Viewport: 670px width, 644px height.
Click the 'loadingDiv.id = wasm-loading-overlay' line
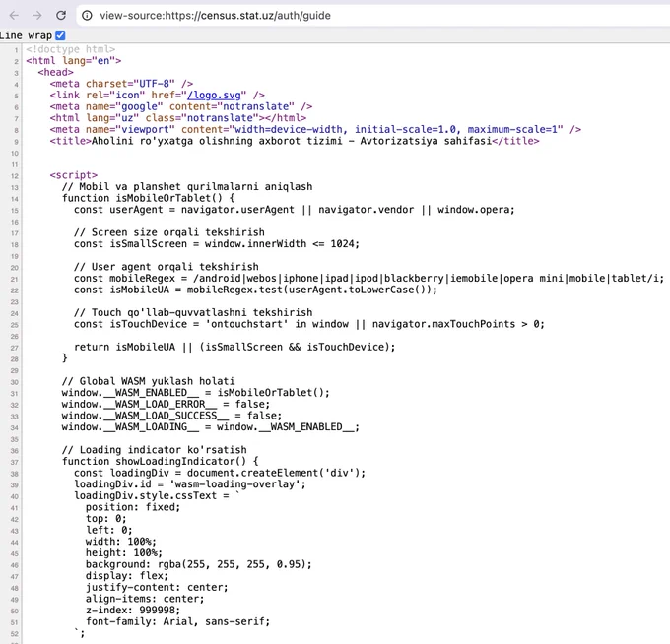(x=190, y=484)
